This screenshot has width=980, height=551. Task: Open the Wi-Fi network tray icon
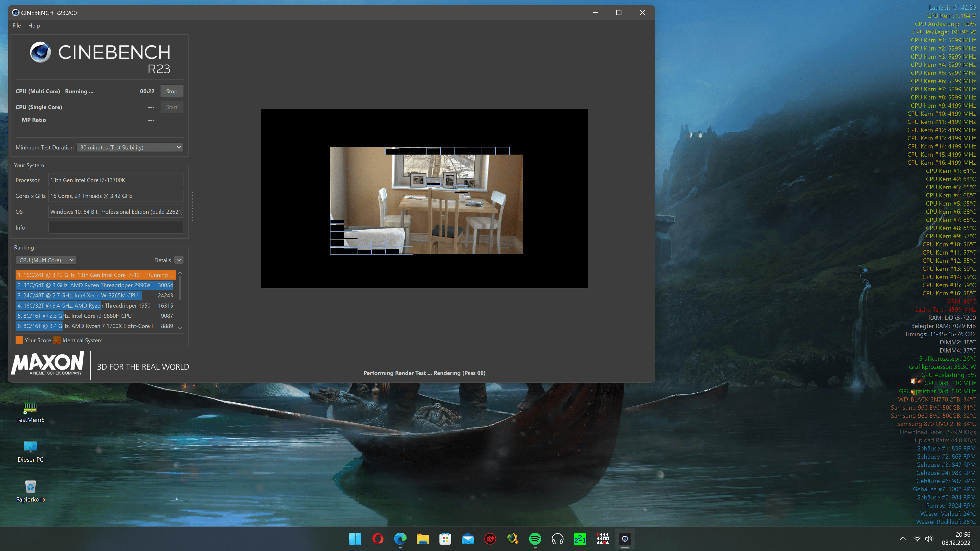917,539
